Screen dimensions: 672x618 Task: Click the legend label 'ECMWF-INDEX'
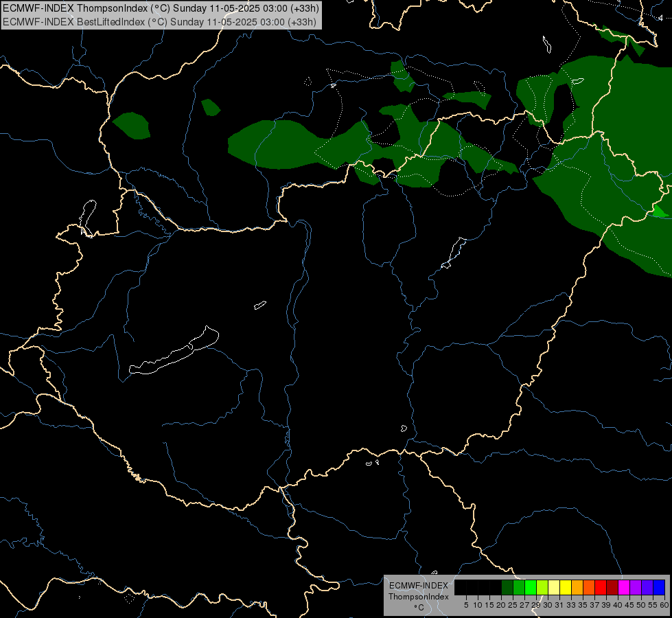[x=419, y=586]
